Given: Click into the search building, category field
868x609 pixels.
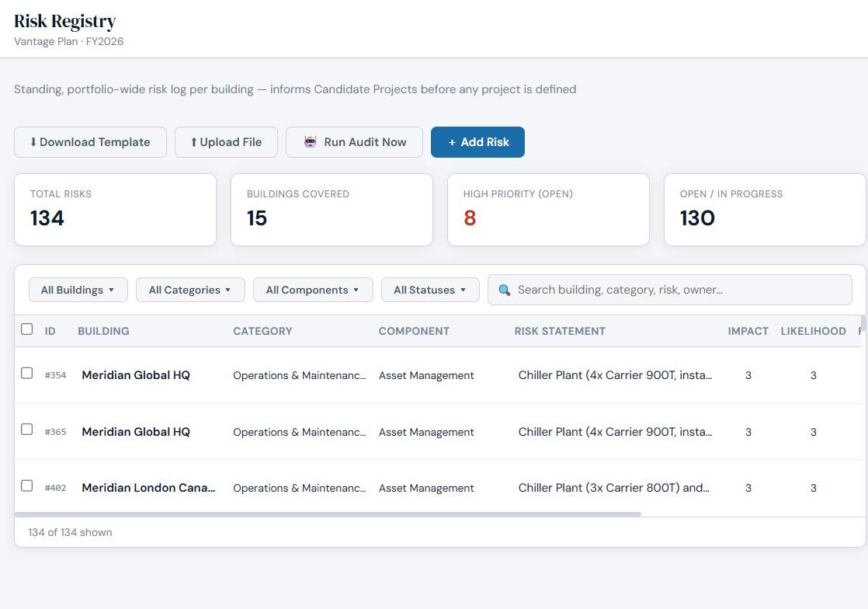Looking at the screenshot, I should pyautogui.click(x=670, y=290).
